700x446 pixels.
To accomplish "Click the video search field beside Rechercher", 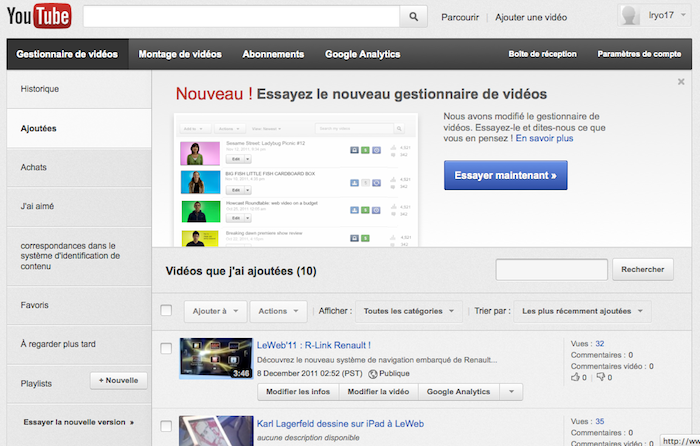I will tap(551, 269).
